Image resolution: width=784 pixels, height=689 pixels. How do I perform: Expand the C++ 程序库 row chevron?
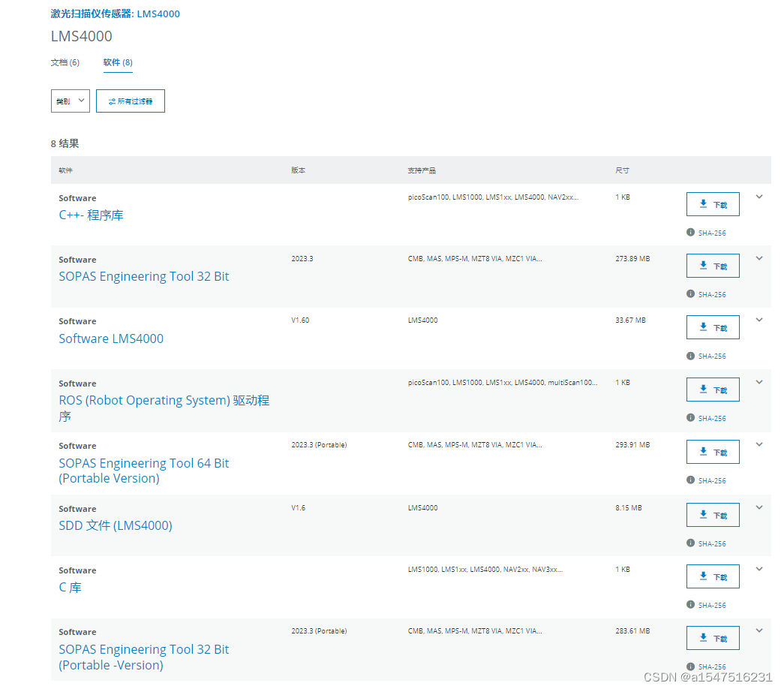[x=759, y=197]
